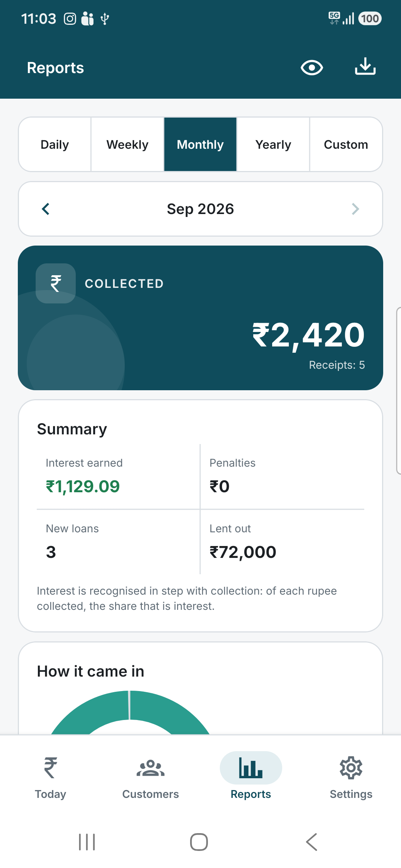Switch to the Weekly report tab
Screen dimensions: 401x868
(127, 144)
